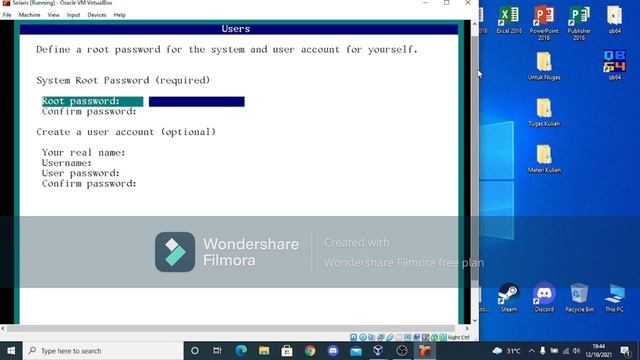Click the VirtualBox recording status indicator
This screenshot has width=640, height=360.
pyautogui.click(x=416, y=337)
